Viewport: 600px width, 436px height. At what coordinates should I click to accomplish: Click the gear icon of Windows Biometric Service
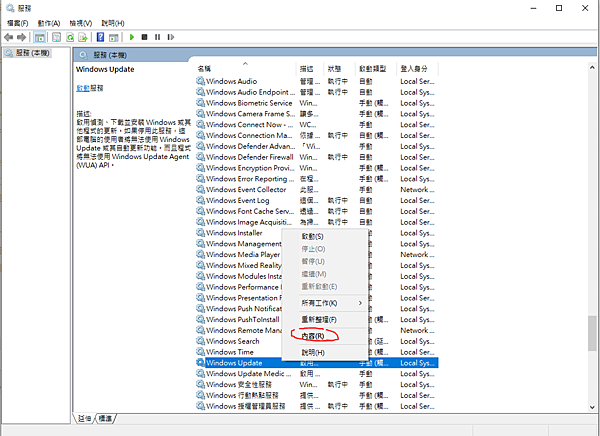point(201,103)
